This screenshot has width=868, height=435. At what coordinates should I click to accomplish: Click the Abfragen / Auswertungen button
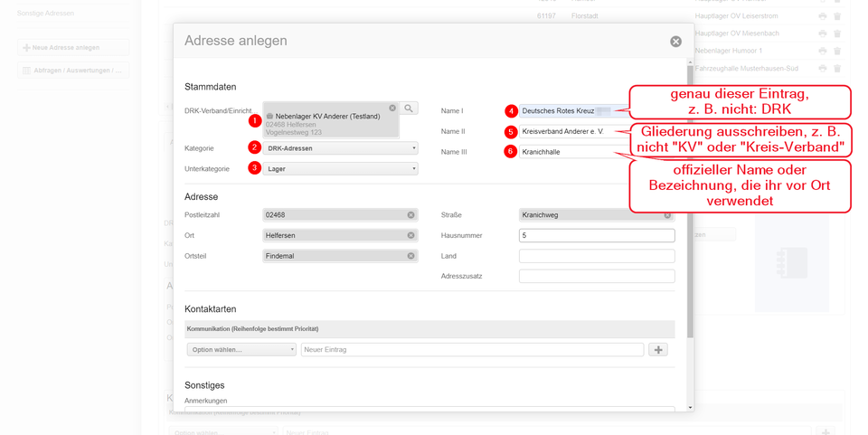73,71
